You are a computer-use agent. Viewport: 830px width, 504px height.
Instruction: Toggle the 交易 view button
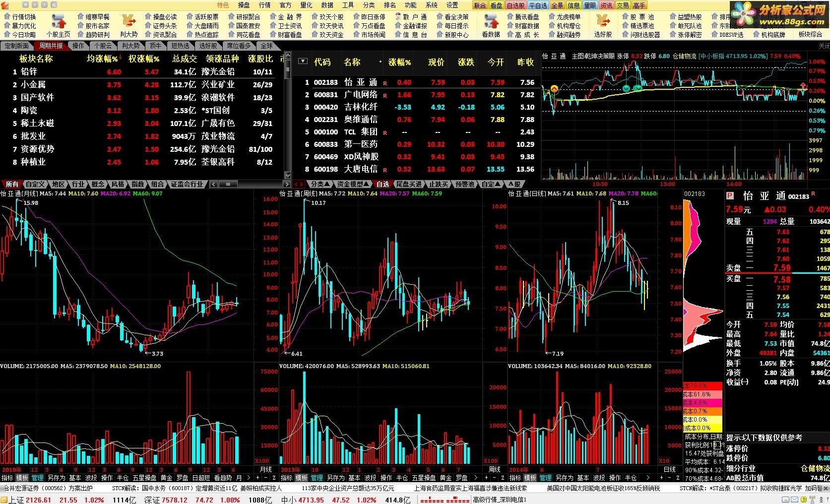point(623,5)
